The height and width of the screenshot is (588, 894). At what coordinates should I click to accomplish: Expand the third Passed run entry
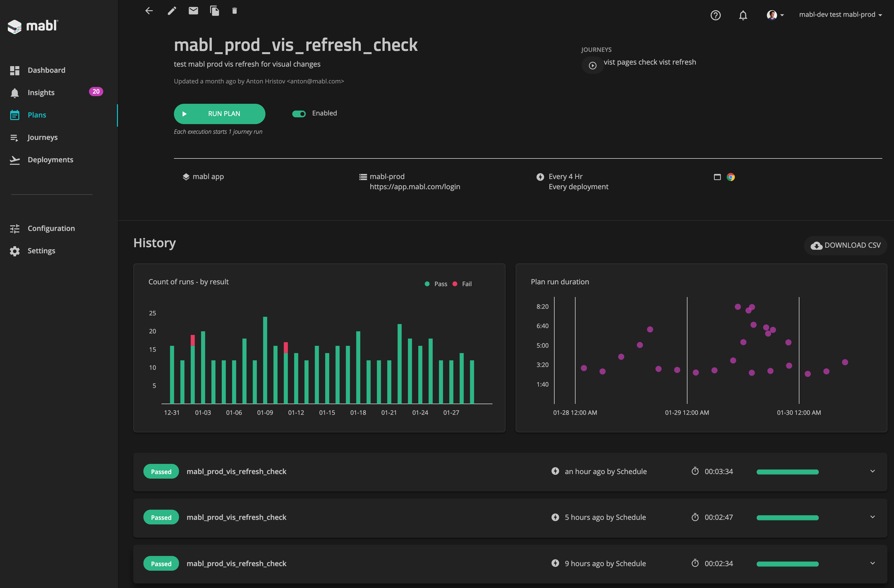pyautogui.click(x=872, y=563)
